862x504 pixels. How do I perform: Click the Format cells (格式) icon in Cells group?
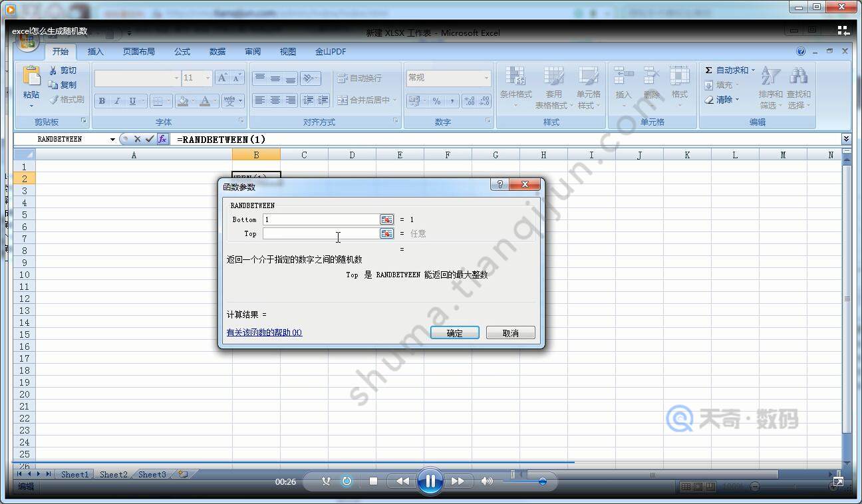click(679, 76)
